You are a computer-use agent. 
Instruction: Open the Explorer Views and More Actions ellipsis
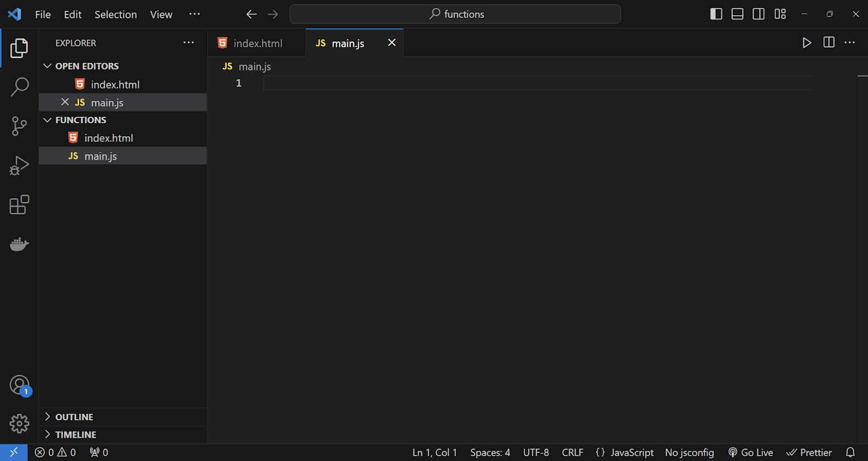pyautogui.click(x=188, y=42)
